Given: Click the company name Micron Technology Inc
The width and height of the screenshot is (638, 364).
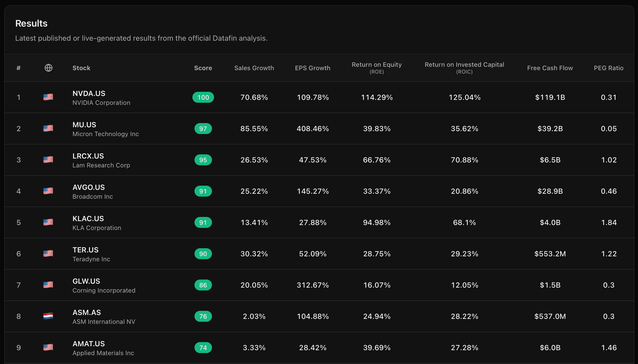Looking at the screenshot, I should point(106,134).
